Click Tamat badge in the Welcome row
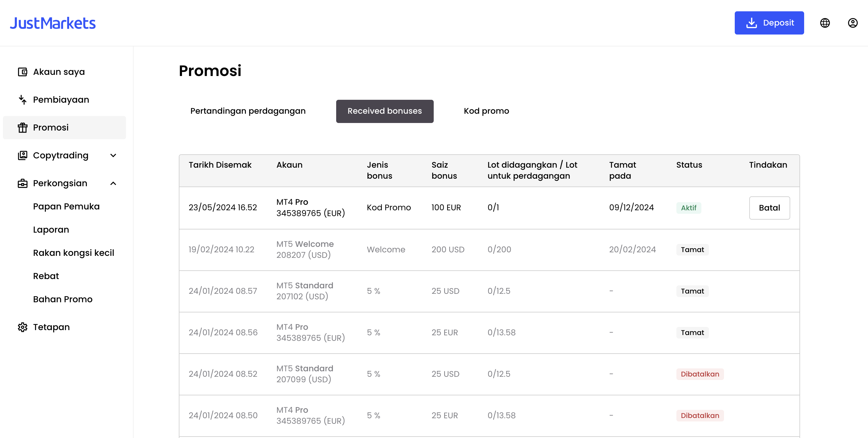Image resolution: width=868 pixels, height=438 pixels. coord(692,250)
